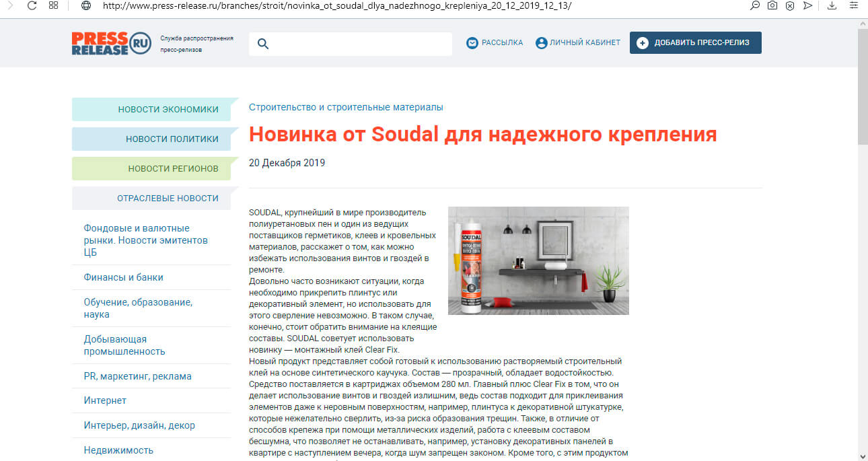Click the user avatar icon by Личный кабинет
Screen dimensions: 868x461
coord(541,43)
